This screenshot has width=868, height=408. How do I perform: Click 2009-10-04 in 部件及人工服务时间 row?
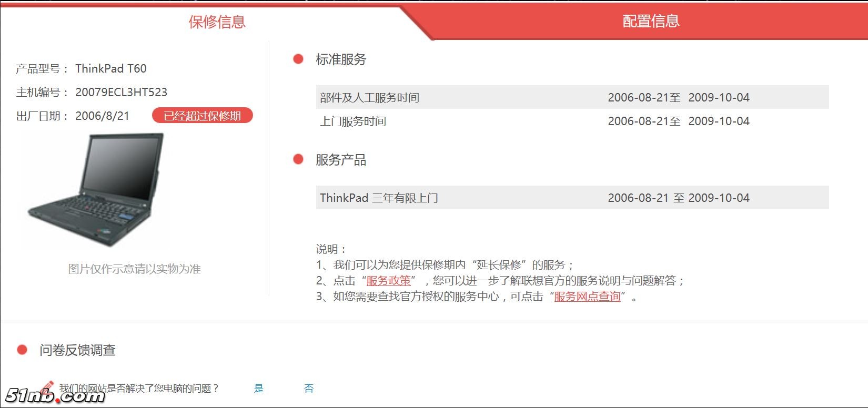[719, 98]
